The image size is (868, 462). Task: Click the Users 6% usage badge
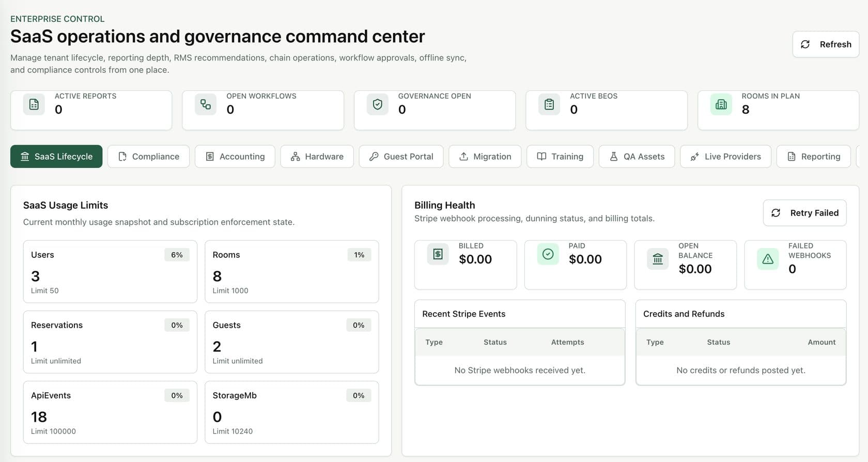pyautogui.click(x=177, y=255)
